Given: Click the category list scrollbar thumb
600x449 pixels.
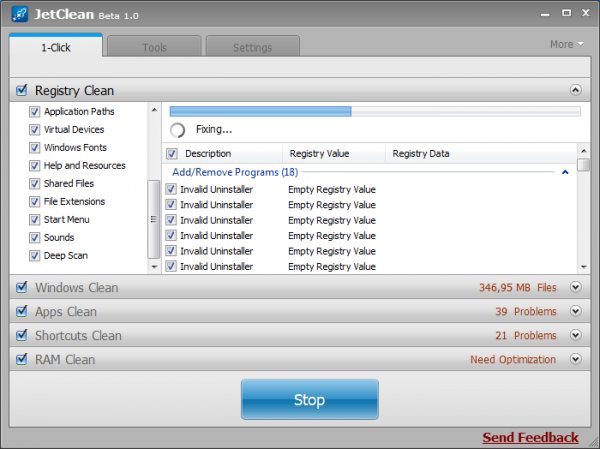Looking at the screenshot, I should [153, 219].
